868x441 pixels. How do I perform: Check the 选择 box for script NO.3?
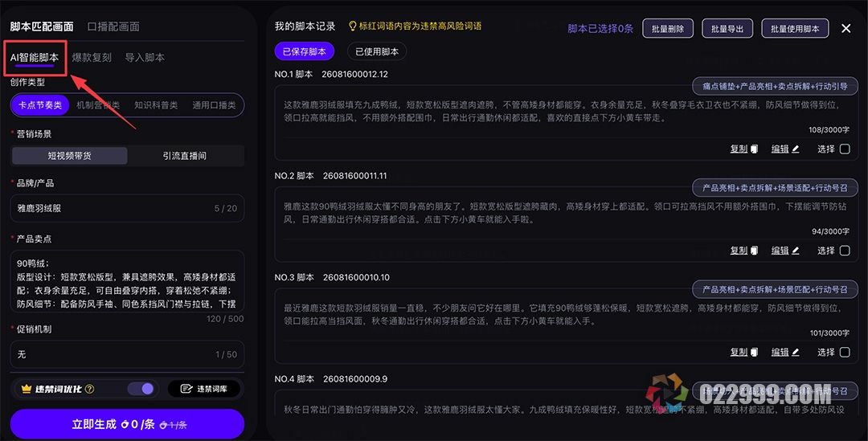pyautogui.click(x=845, y=352)
